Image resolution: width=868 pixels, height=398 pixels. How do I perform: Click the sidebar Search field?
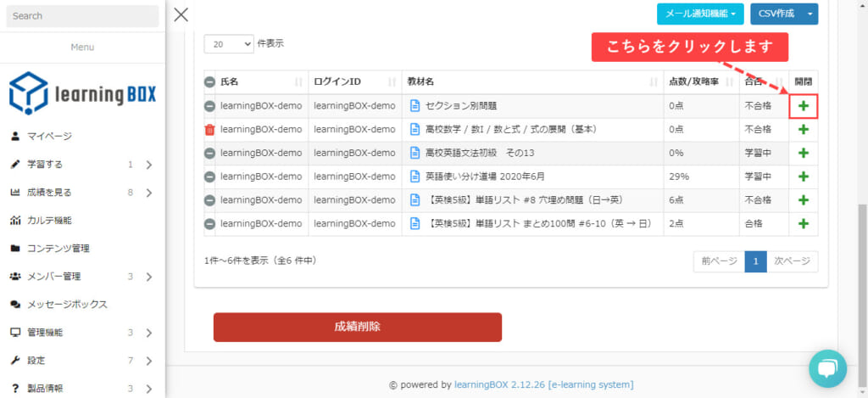click(82, 16)
